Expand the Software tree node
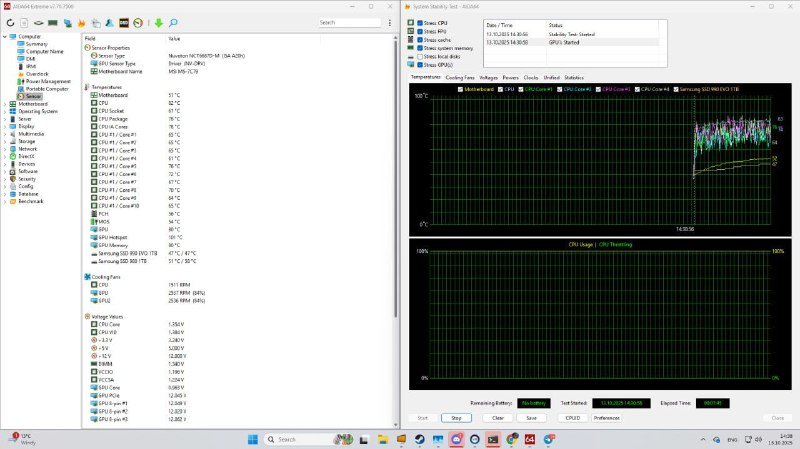Image resolution: width=800 pixels, height=449 pixels. coord(5,171)
